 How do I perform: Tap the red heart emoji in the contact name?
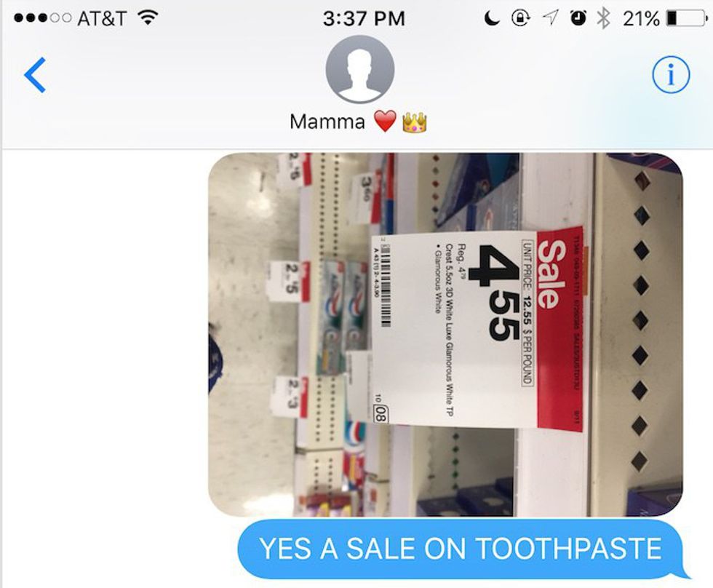385,122
